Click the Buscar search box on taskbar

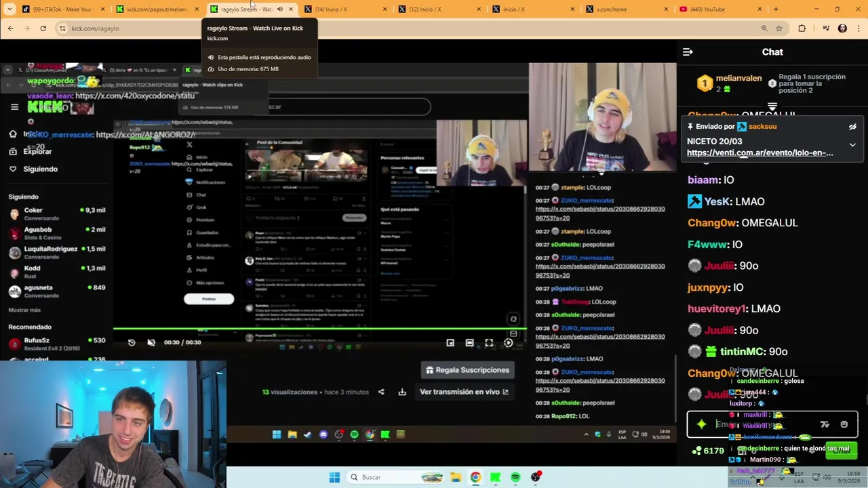[x=395, y=477]
